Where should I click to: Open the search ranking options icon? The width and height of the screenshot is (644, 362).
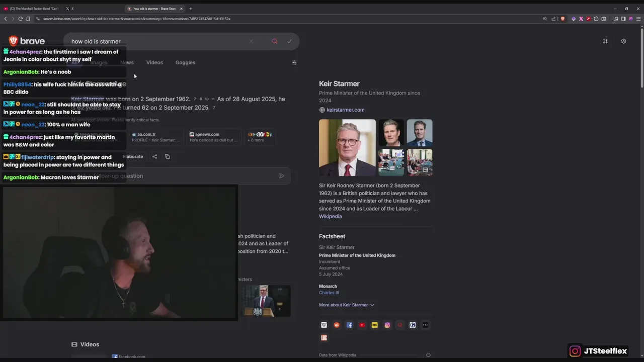coord(605,41)
